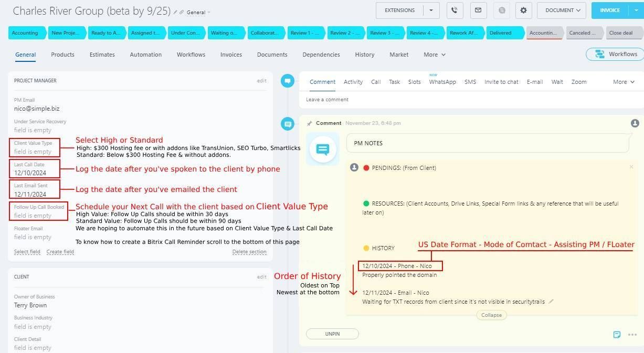Open the Market tab
The width and height of the screenshot is (644, 353).
click(x=399, y=55)
